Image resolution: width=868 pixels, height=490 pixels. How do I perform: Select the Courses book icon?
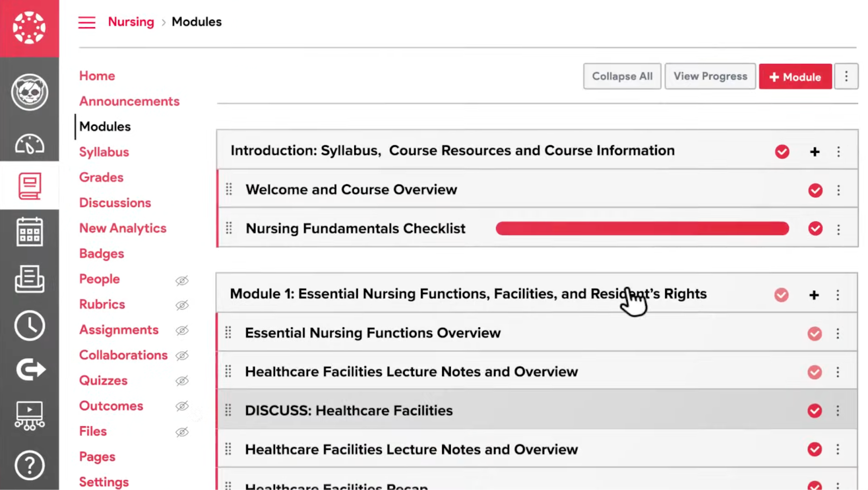point(29,185)
